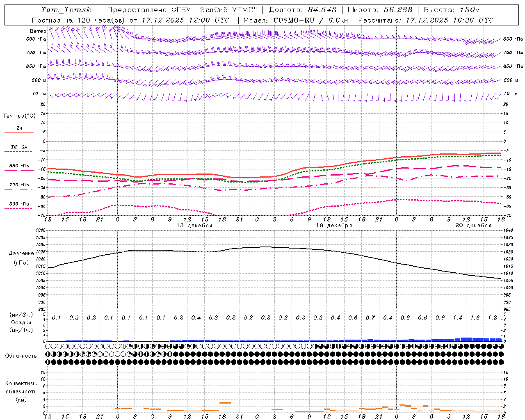Click the Модель COSMO-RU / 6.6км label
Viewport: 525px width, 420px height.
click(x=296, y=20)
